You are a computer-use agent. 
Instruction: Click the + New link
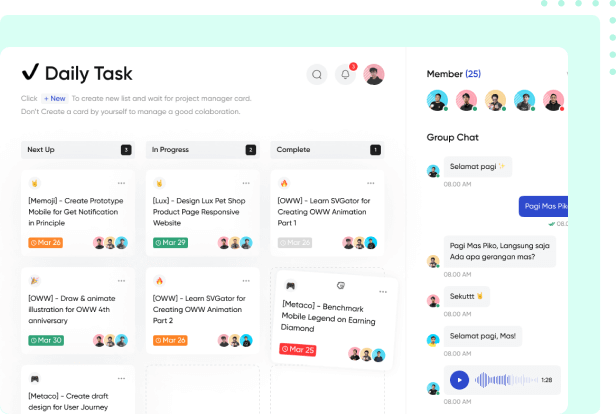coord(55,99)
